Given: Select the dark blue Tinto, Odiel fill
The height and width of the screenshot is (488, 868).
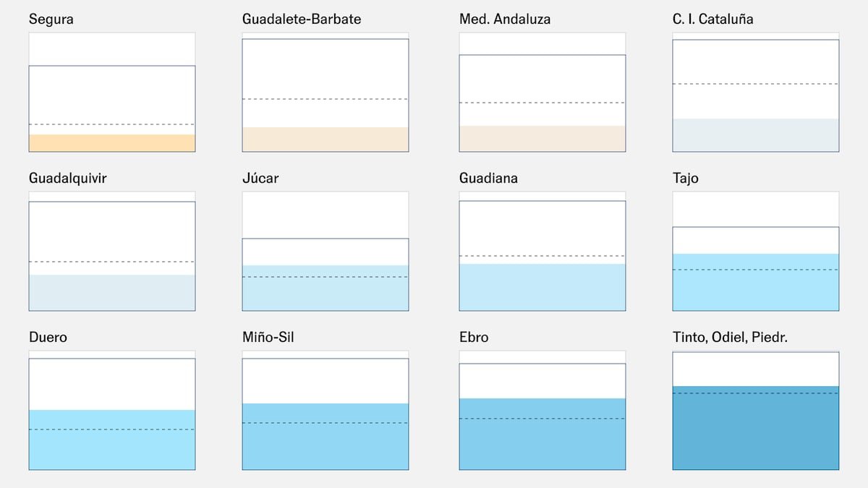Looking at the screenshot, I should [756, 428].
